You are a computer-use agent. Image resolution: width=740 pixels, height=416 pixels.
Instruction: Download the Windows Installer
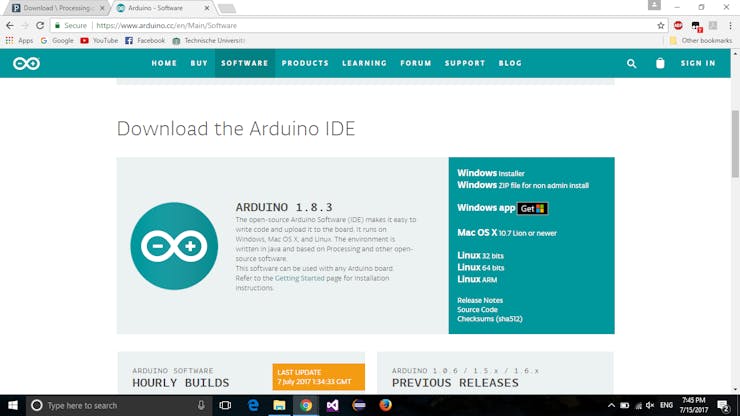pos(491,173)
